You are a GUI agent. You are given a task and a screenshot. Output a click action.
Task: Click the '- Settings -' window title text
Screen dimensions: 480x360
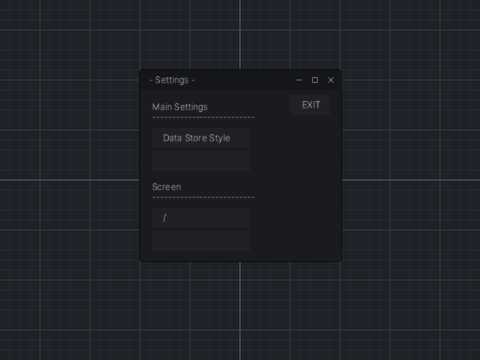coord(172,80)
